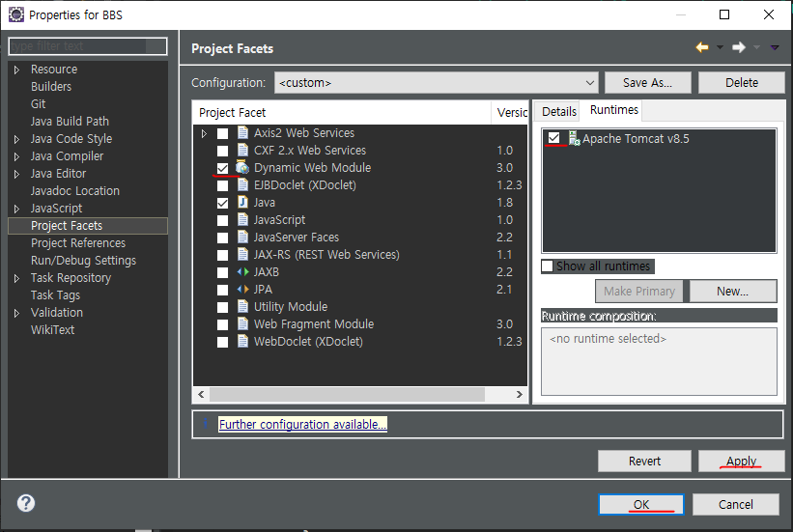The height and width of the screenshot is (532, 793).
Task: Expand the Task Repository node
Action: tap(16, 278)
